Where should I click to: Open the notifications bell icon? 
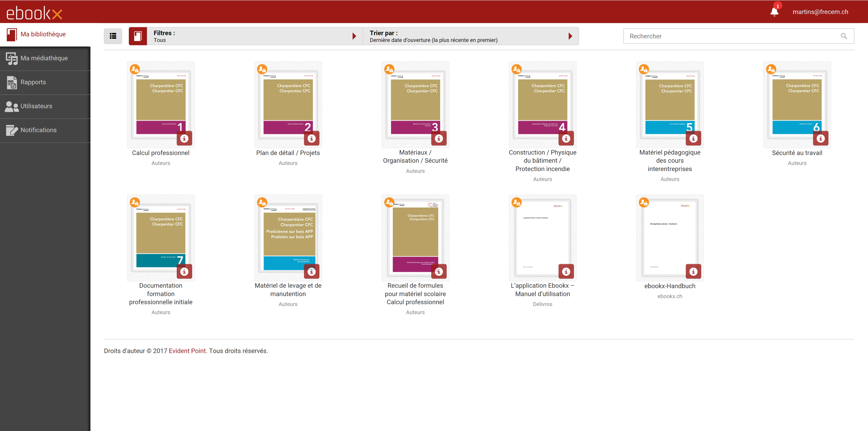[774, 12]
